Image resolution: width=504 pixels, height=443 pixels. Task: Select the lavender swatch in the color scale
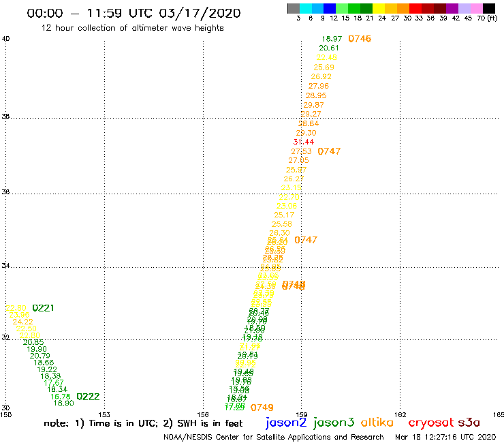(464, 8)
